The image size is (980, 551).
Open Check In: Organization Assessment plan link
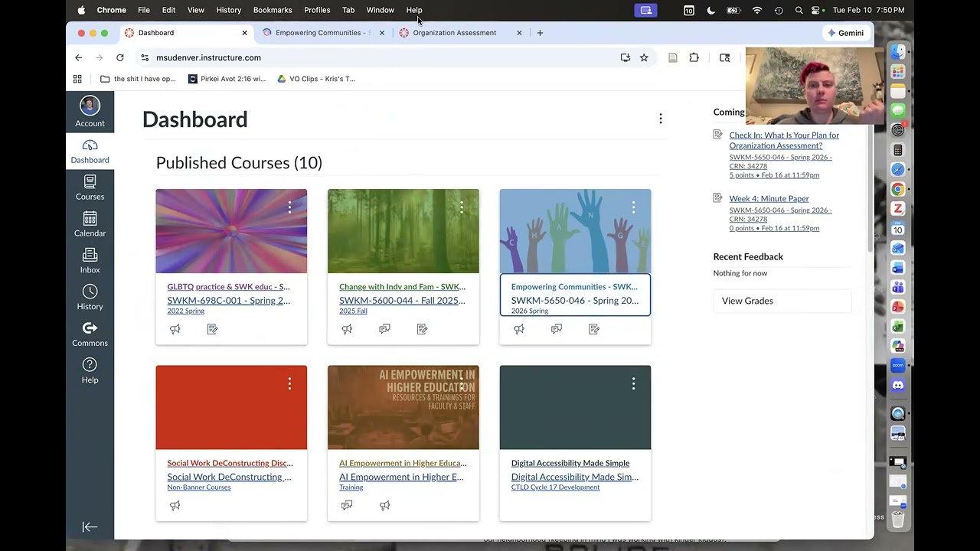click(784, 140)
